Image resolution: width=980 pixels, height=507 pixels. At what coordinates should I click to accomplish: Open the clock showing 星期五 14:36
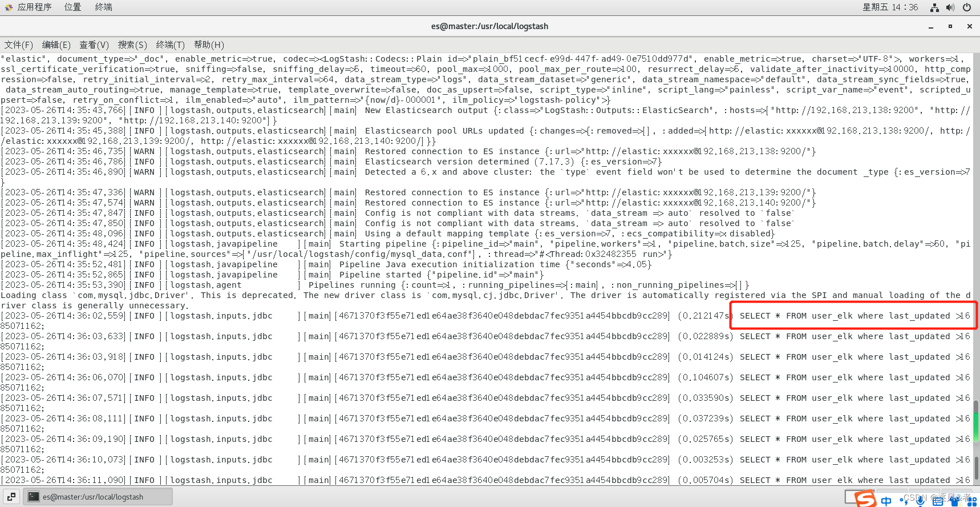(x=890, y=7)
